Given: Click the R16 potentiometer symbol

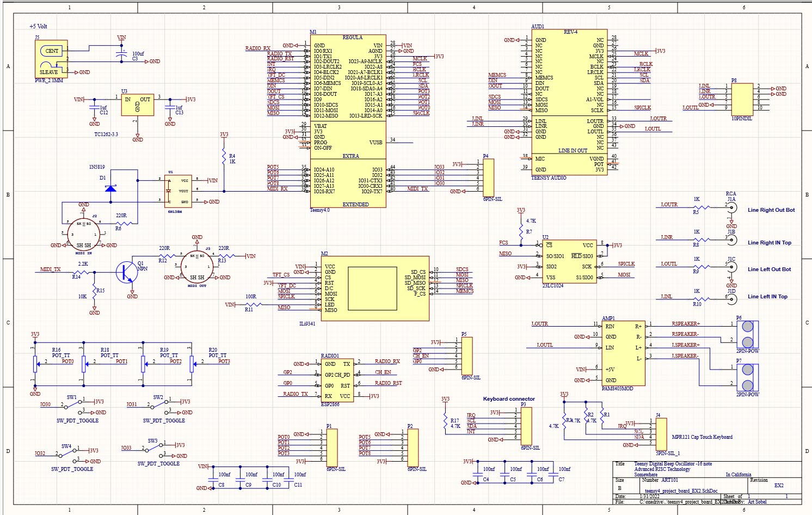Looking at the screenshot, I should 35,363.
